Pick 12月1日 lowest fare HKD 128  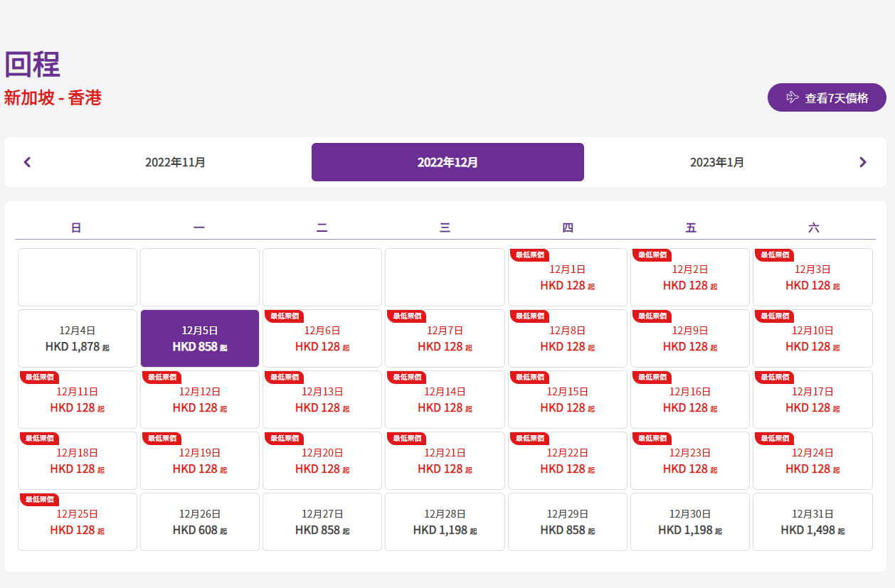(x=567, y=278)
